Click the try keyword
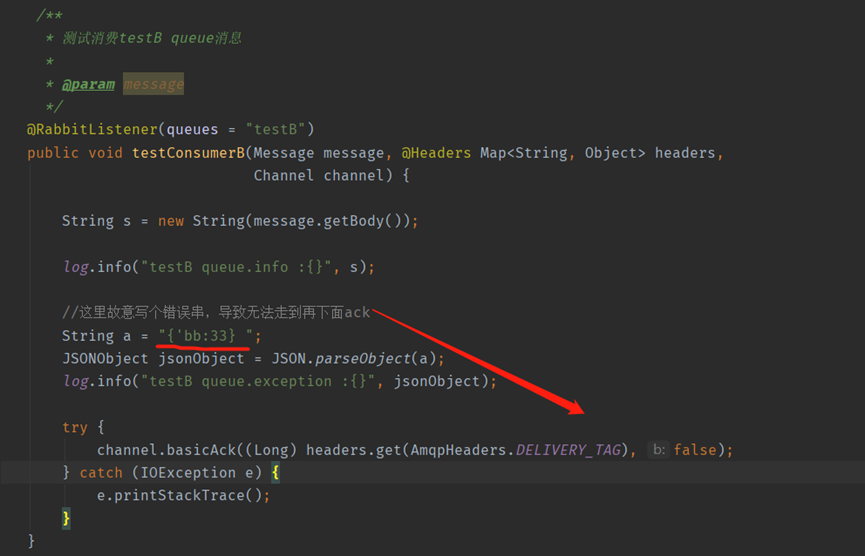Screen dimensions: 865x556 tap(74, 427)
